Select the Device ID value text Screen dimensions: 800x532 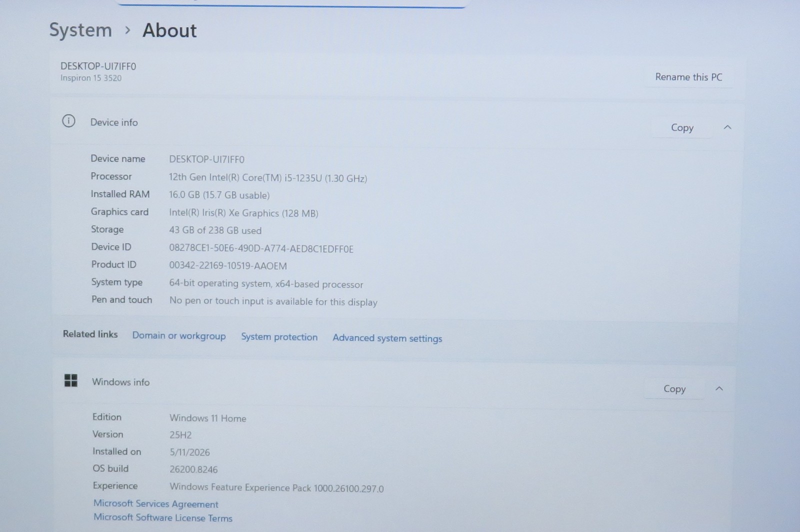tap(261, 248)
